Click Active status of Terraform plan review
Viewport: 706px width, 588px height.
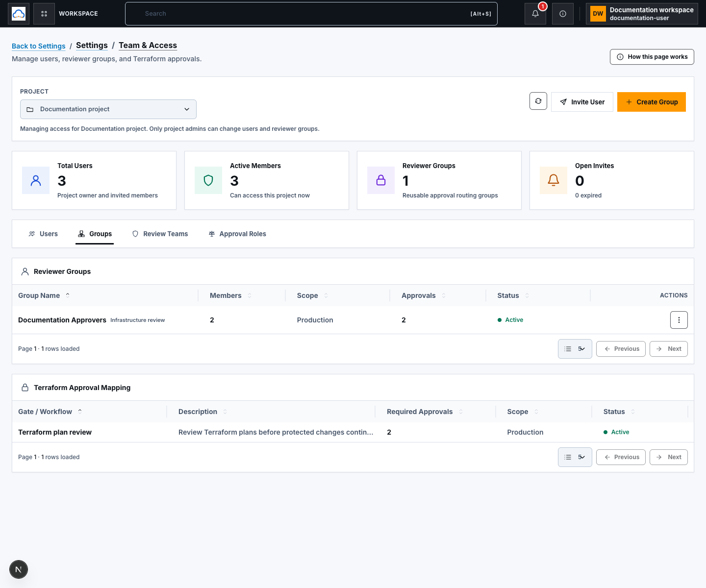(616, 432)
